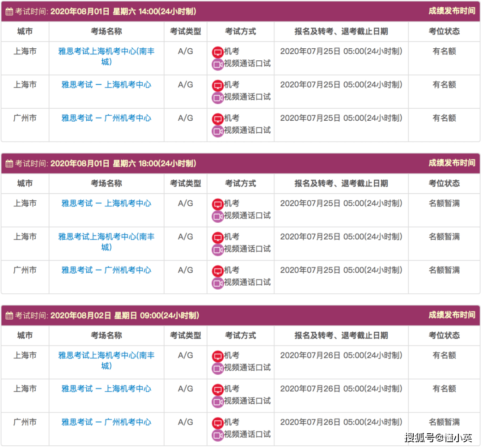This screenshot has width=483, height=448.
Task: Open 成绩发布时间 in the 08月02日 09:00 header
Action: 452,315
